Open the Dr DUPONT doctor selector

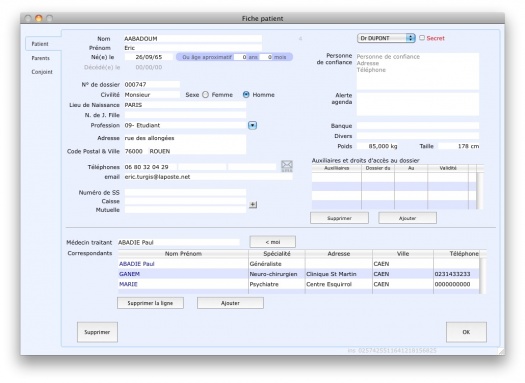click(x=386, y=38)
